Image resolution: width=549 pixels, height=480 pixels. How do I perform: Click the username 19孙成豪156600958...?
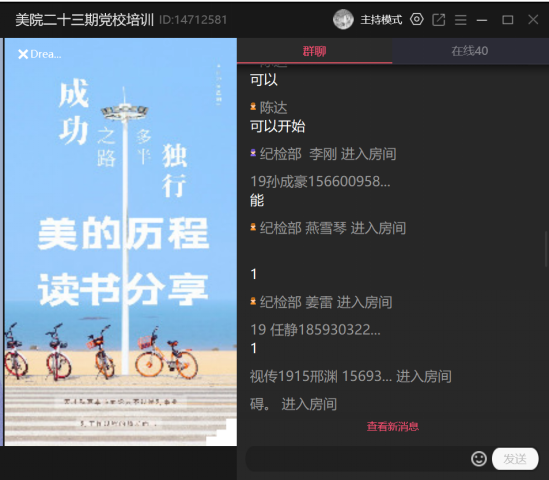click(320, 181)
